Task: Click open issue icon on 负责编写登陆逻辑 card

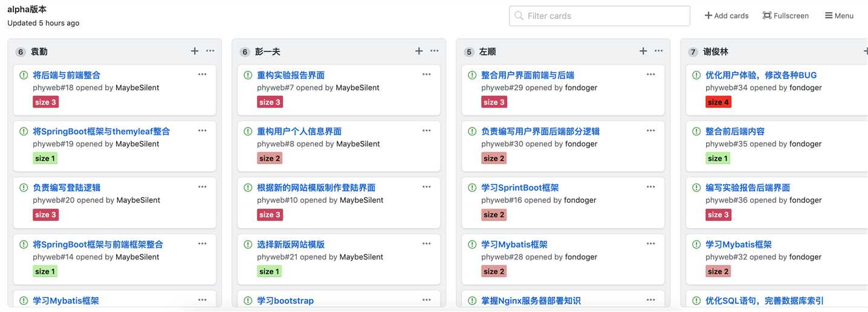Action: [24, 187]
